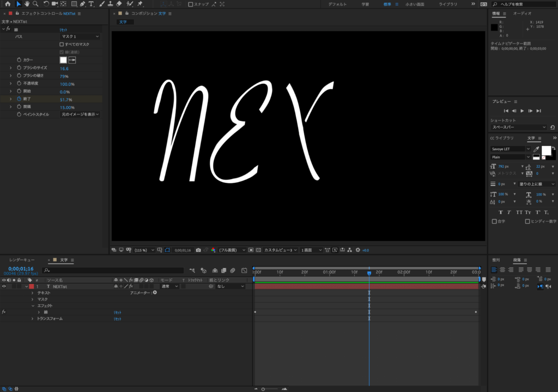This screenshot has width=558, height=392.
Task: Click the Play button in Preview panel
Action: (x=522, y=111)
